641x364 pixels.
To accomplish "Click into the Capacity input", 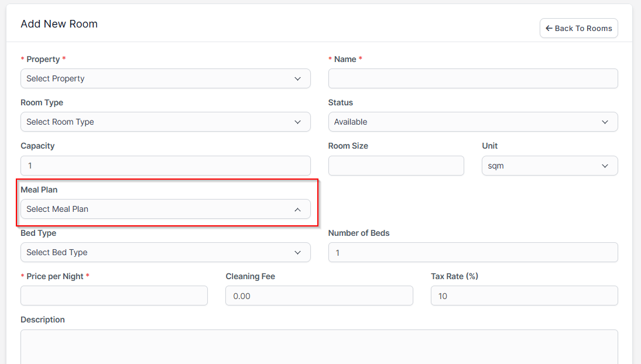I will point(165,166).
